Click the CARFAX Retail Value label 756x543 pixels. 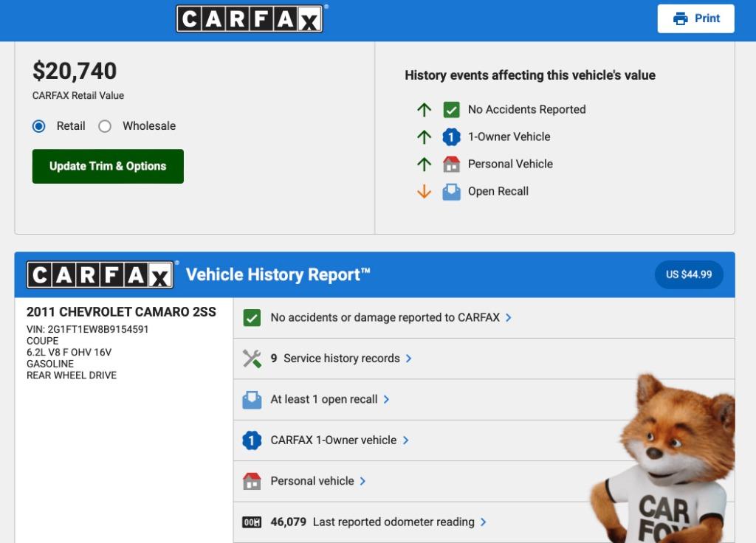click(78, 95)
